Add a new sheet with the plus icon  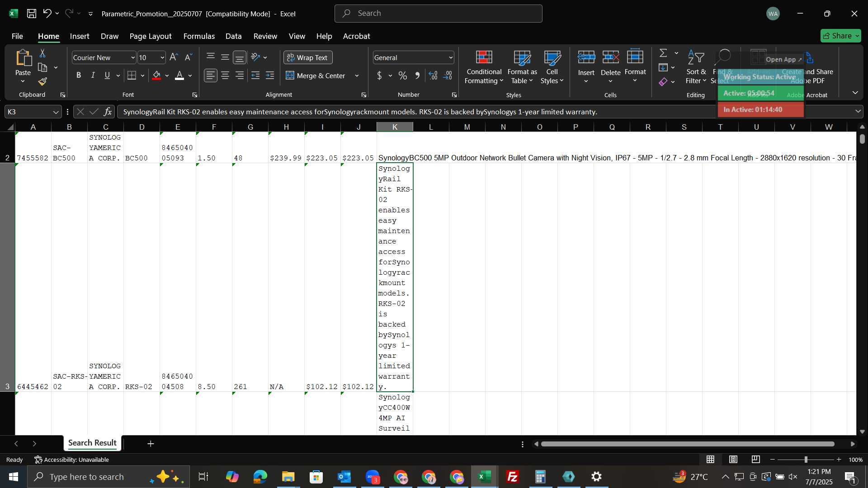coord(151,444)
